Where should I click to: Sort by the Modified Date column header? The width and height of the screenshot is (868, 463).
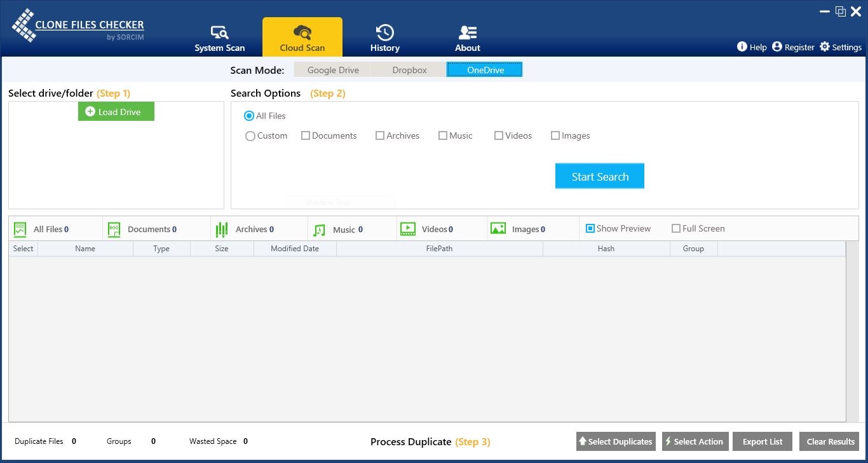[295, 249]
